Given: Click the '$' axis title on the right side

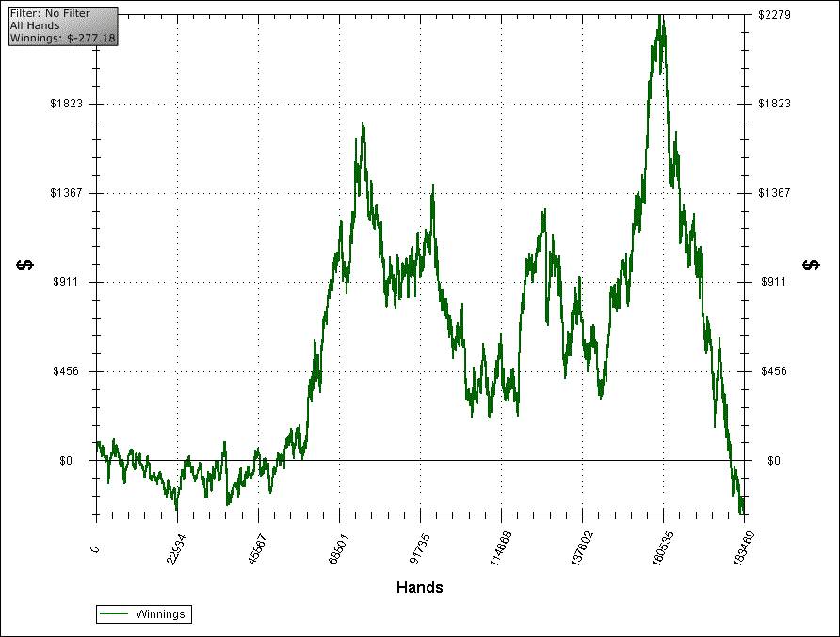Looking at the screenshot, I should [811, 264].
